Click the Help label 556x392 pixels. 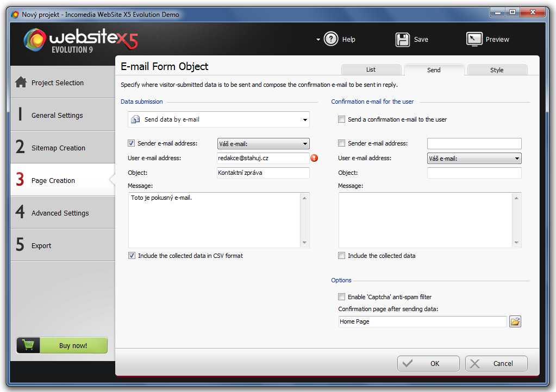click(348, 40)
